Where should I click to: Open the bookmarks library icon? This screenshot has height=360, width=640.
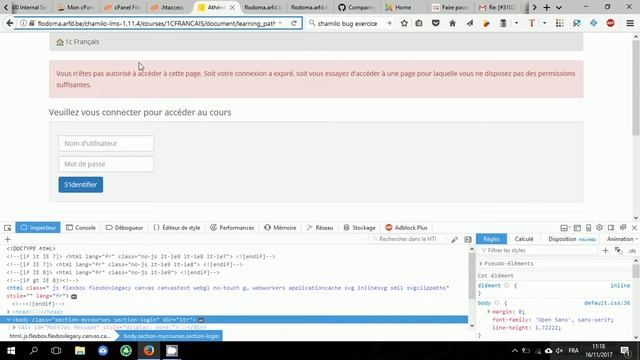point(419,23)
